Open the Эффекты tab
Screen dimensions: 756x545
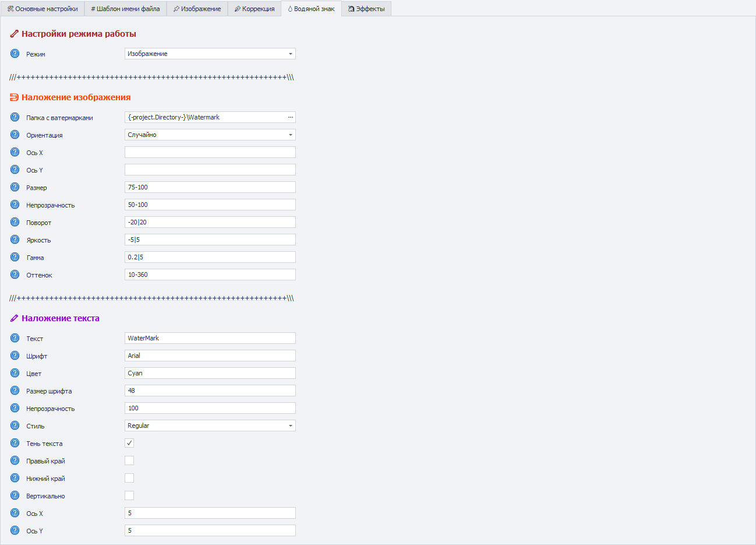(366, 9)
